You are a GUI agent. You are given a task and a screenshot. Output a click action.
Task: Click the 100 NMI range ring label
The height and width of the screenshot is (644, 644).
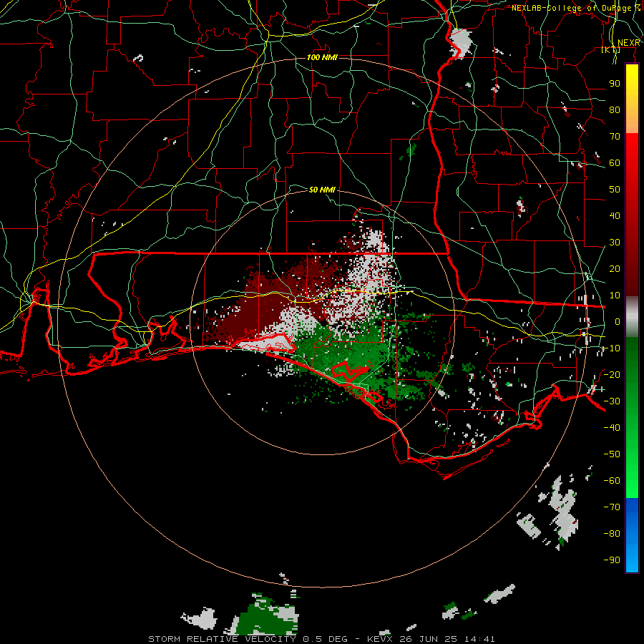[322, 57]
